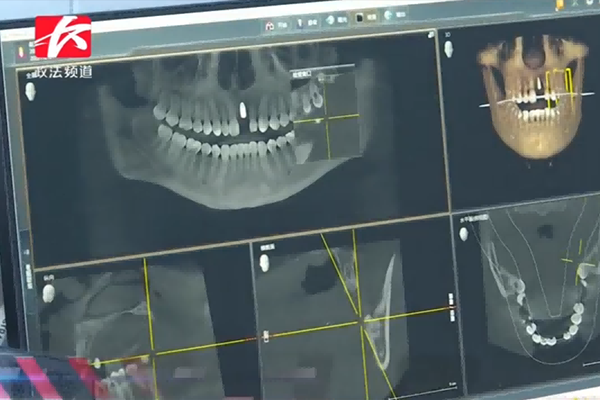
Task: Click head orientation icon in bottom-left slice view
Action: [48, 293]
